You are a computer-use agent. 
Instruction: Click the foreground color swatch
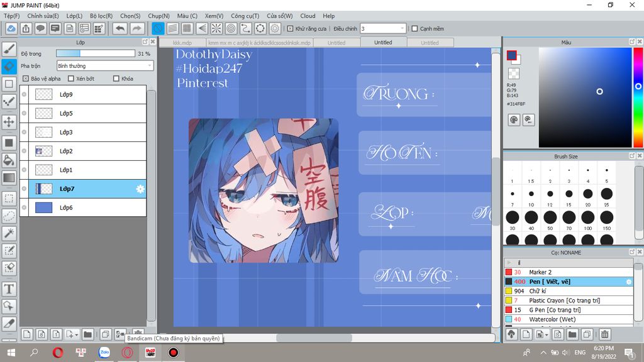(511, 55)
